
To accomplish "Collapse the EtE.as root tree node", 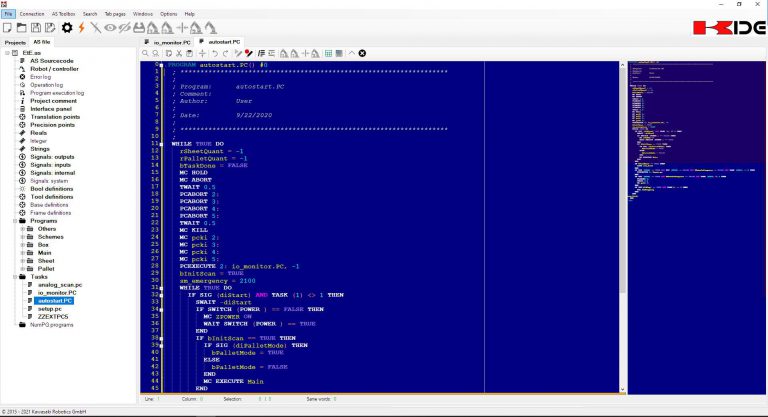I will tap(7, 53).
